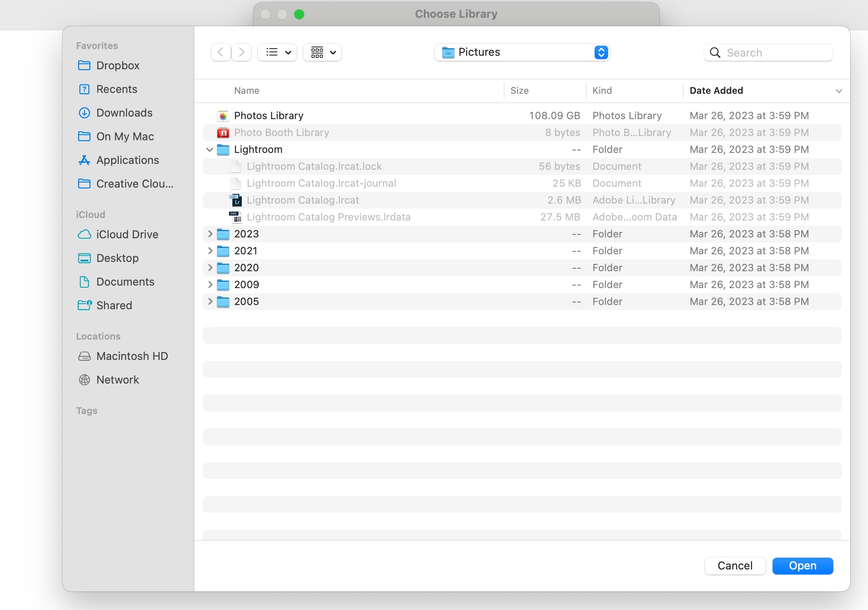Click the Lightroom Catalog Previews.lrdata icon
The image size is (868, 610).
[235, 217]
